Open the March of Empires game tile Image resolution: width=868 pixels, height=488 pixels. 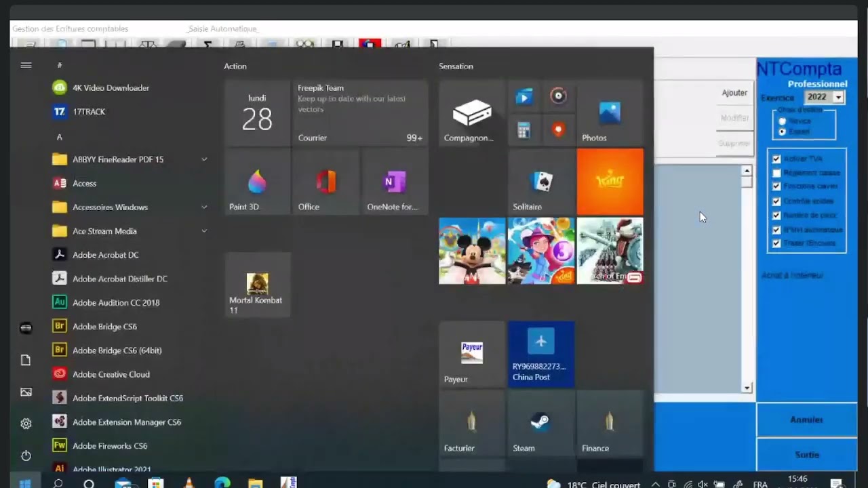(610, 251)
